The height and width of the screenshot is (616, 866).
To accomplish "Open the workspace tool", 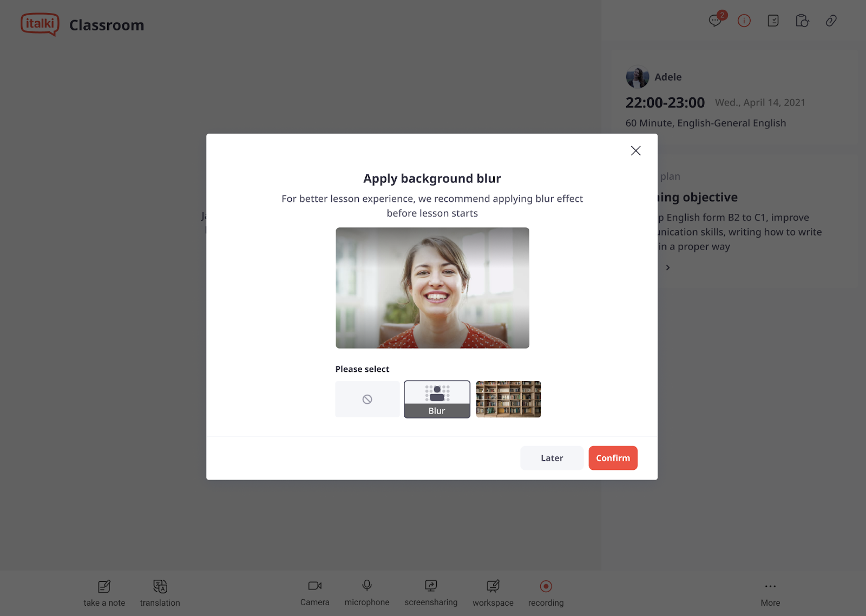I will click(x=493, y=593).
